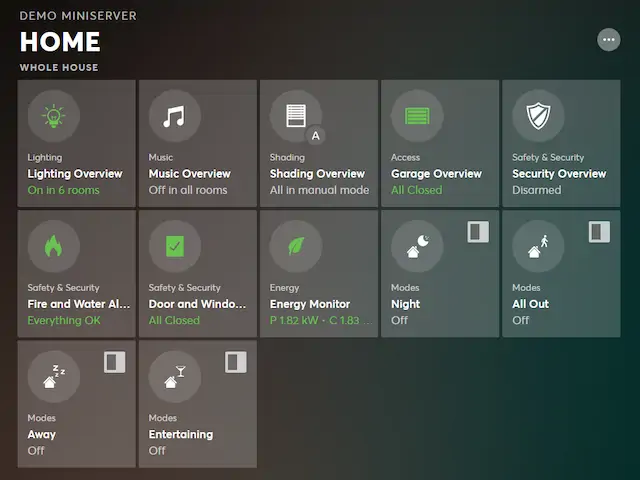The width and height of the screenshot is (640, 480).
Task: Open the three-dot more options menu
Action: pos(609,40)
